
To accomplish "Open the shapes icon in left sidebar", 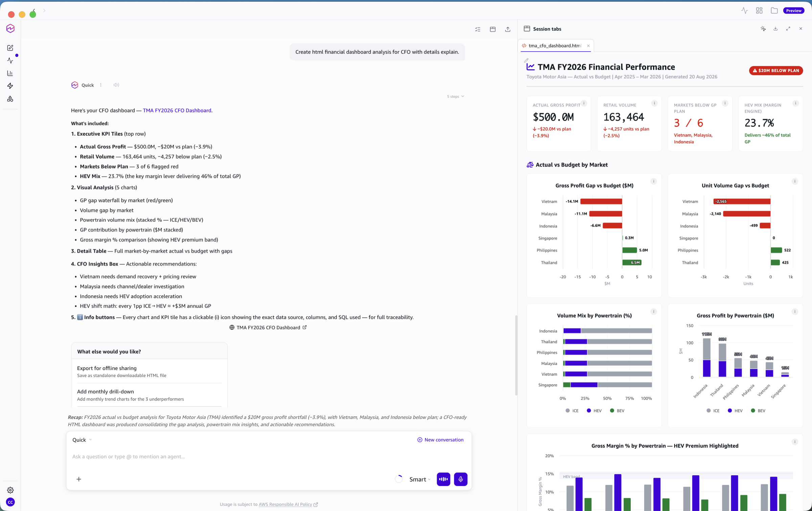I will click(x=10, y=99).
